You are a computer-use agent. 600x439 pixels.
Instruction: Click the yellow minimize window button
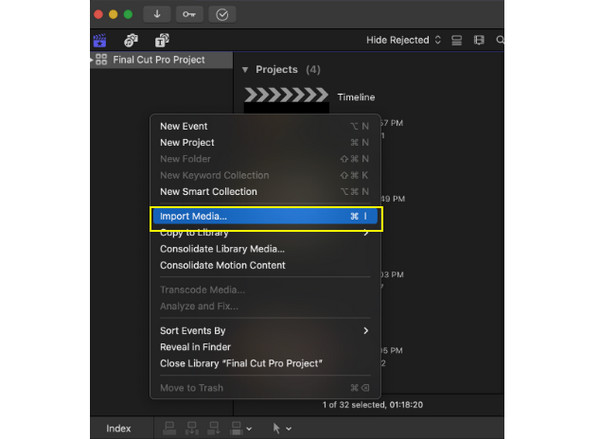pyautogui.click(x=113, y=15)
